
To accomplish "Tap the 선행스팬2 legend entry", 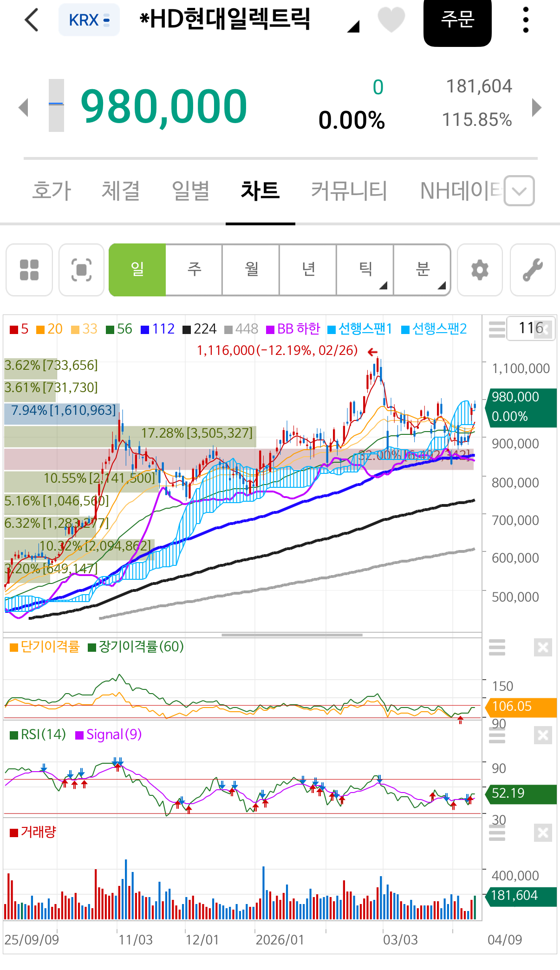I will (434, 329).
